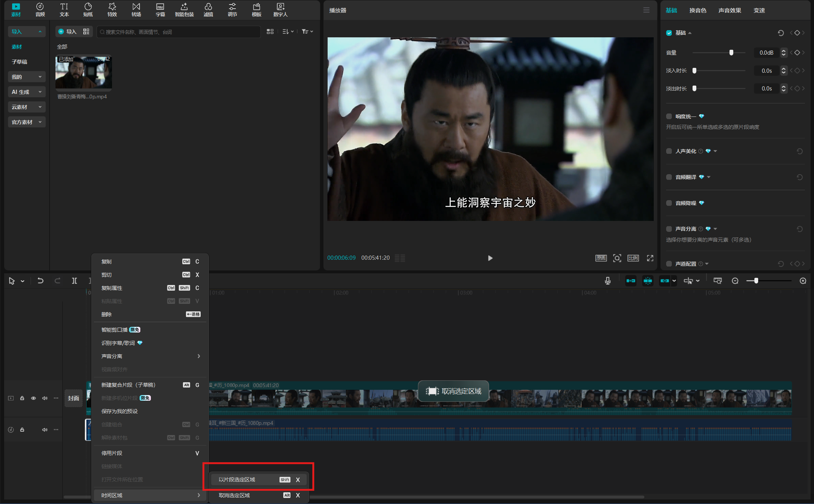Adjust the 淡入时长 fade-in slider
Screen dimensions: 814x504
694,70
